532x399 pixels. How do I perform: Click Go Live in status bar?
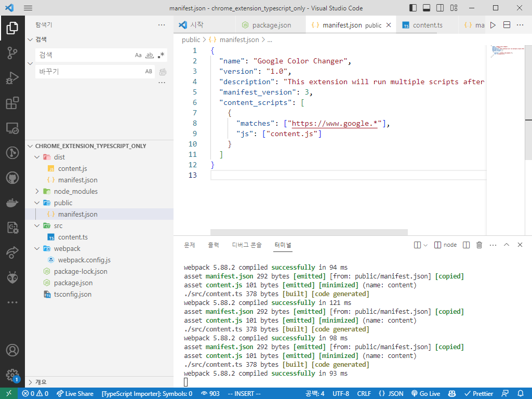click(x=425, y=394)
